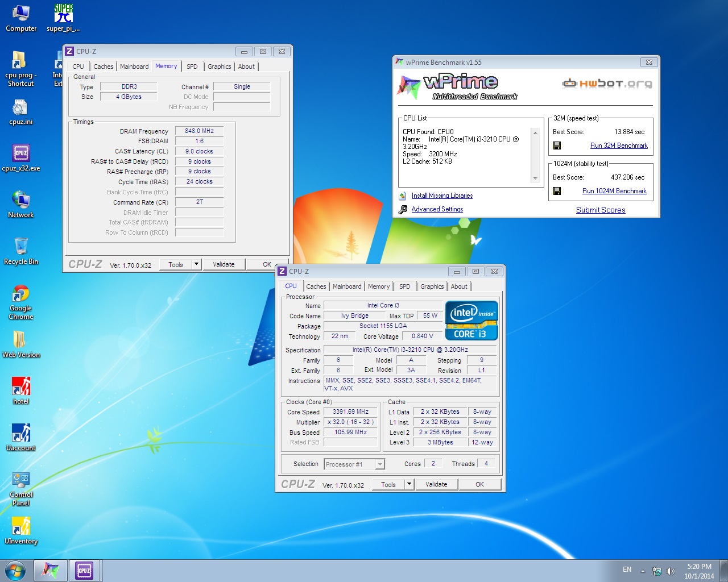Switch to About tab in lower CPU-Z window

(x=459, y=286)
